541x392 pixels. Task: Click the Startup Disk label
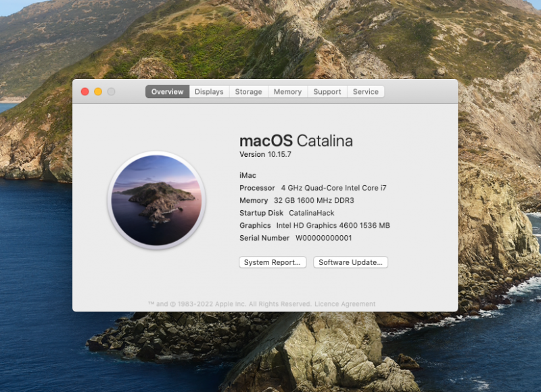(x=261, y=213)
